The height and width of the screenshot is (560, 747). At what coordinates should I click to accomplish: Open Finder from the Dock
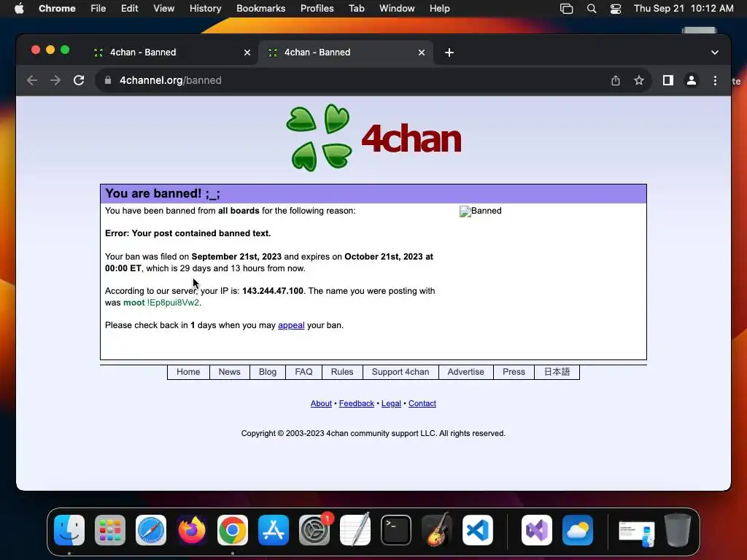(69, 530)
